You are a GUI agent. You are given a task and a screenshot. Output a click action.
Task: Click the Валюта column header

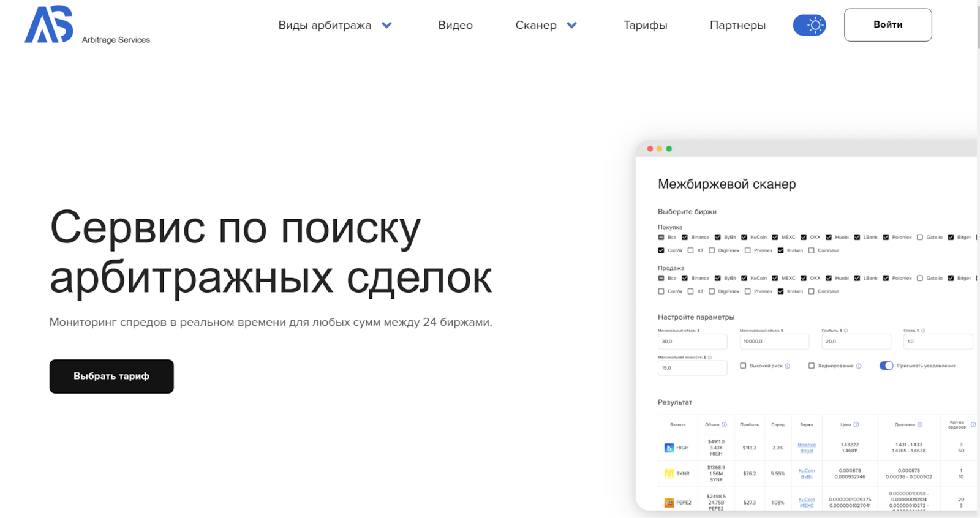677,425
